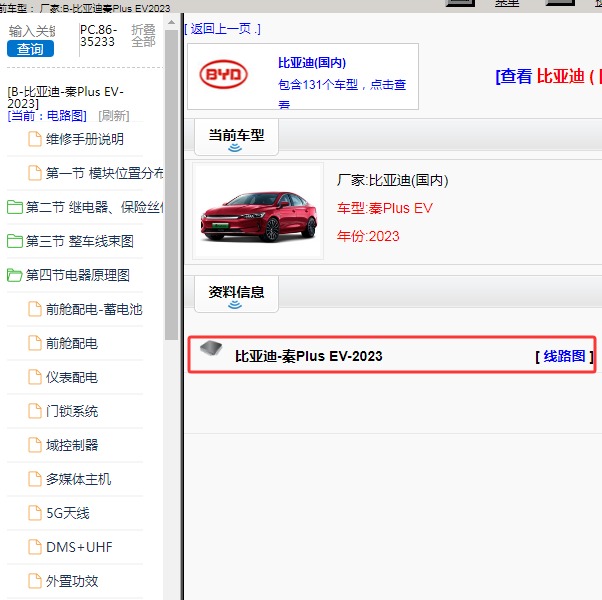Expand 第二节 继电器、保险丝 folder icon
Screen dimensions: 602x600
coord(15,207)
